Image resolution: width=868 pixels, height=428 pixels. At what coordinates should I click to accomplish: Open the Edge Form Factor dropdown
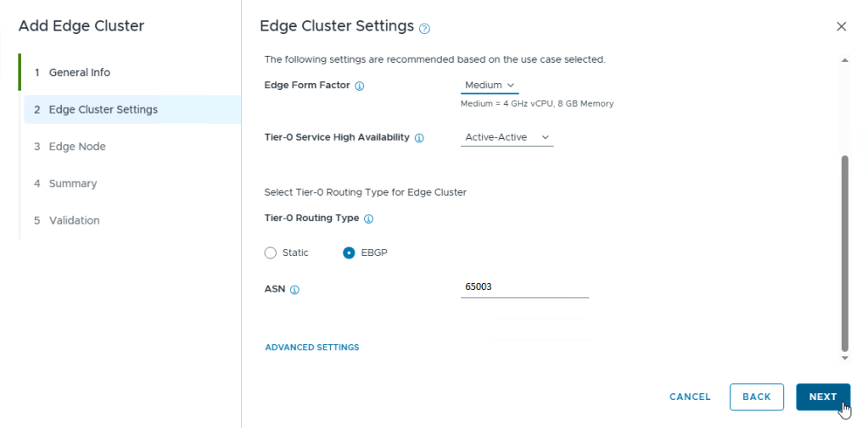click(x=490, y=86)
